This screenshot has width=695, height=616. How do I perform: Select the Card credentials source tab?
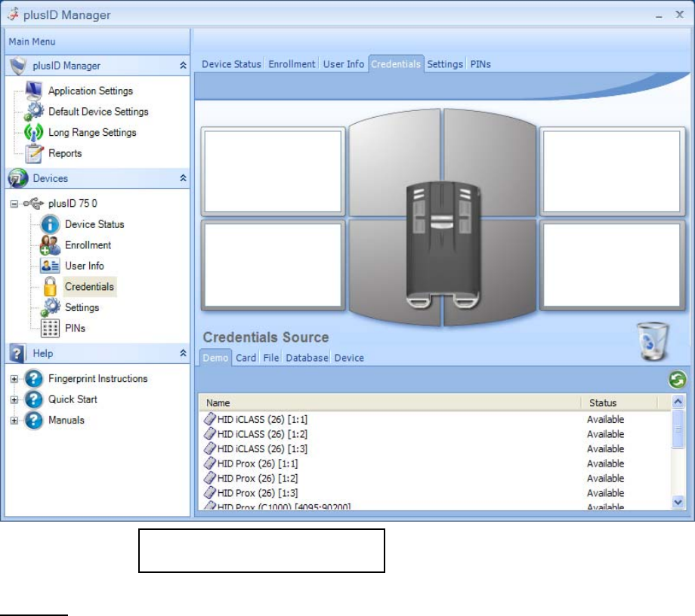(x=246, y=358)
